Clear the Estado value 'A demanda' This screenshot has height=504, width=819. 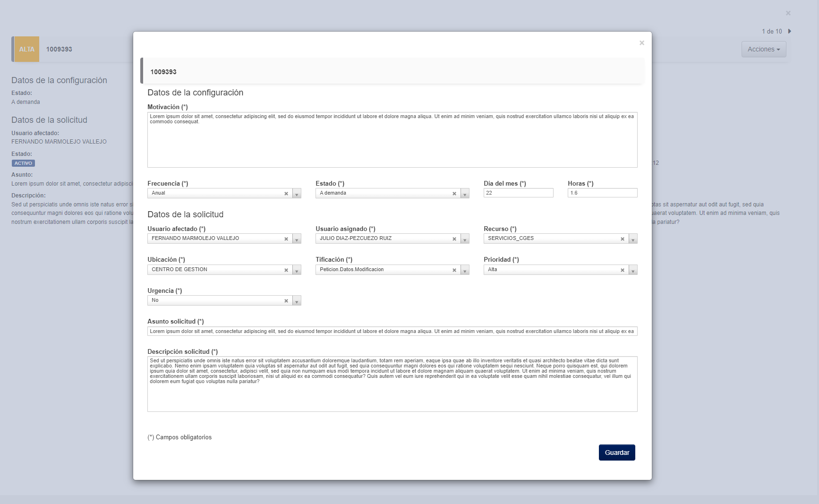(x=454, y=194)
